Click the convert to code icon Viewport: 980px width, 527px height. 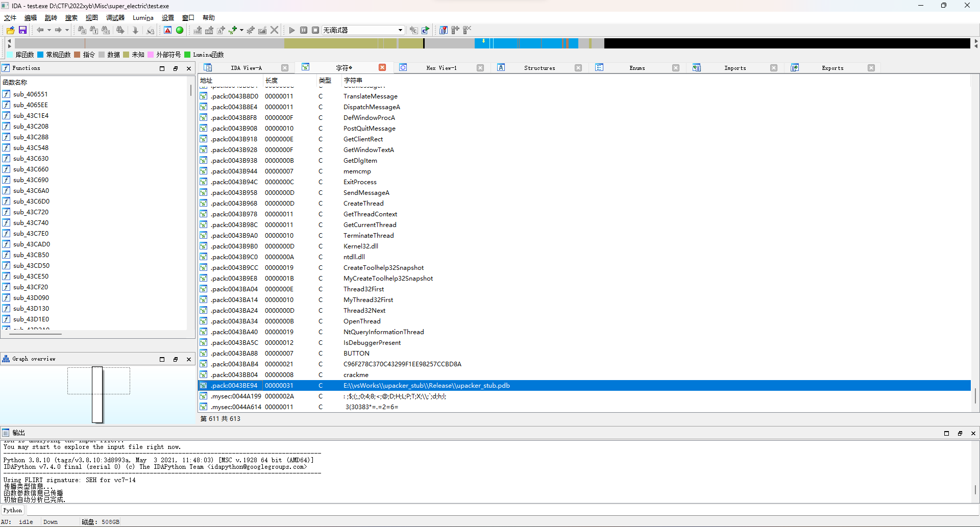pyautogui.click(x=198, y=30)
